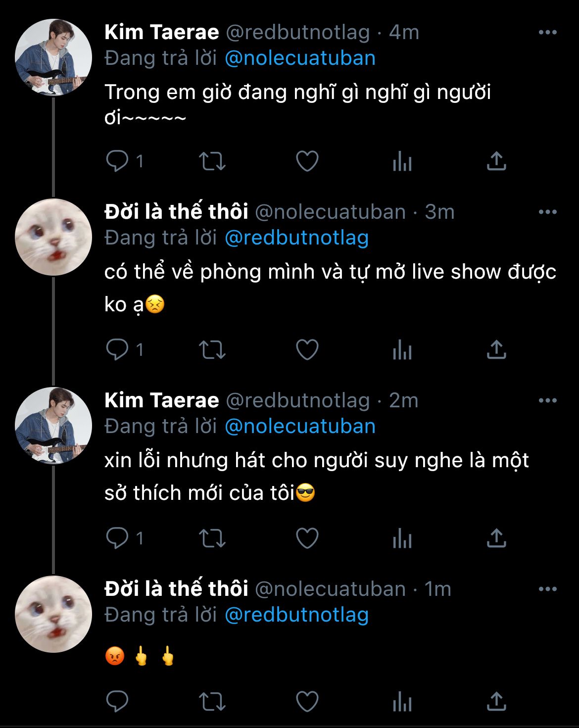The image size is (579, 728).
Task: Open more options on 3m-old tweet
Action: 547,212
